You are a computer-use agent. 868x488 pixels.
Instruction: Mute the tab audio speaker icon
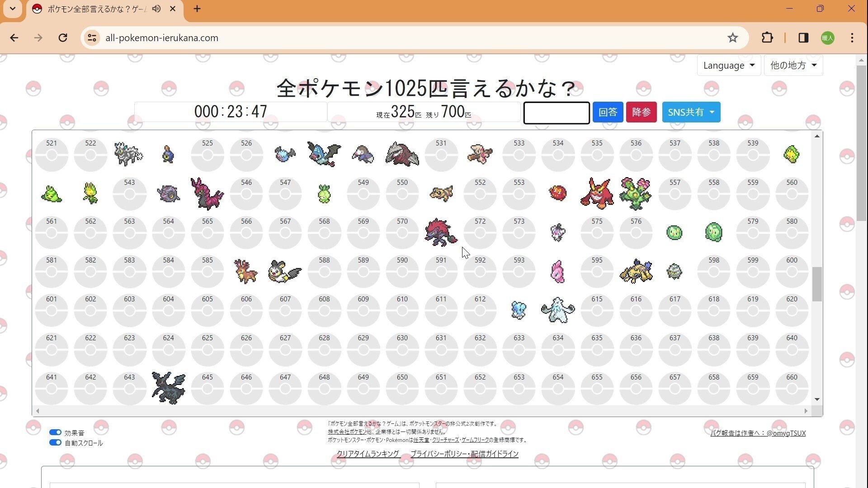click(x=156, y=9)
